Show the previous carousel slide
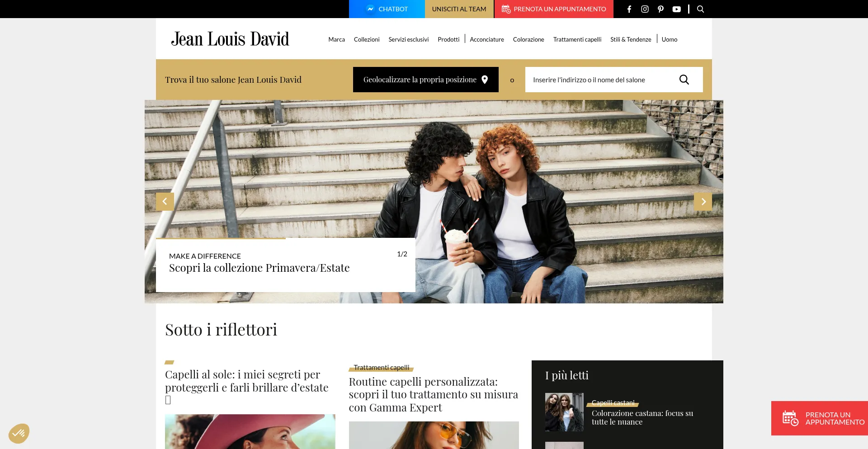The image size is (868, 449). 165,202
